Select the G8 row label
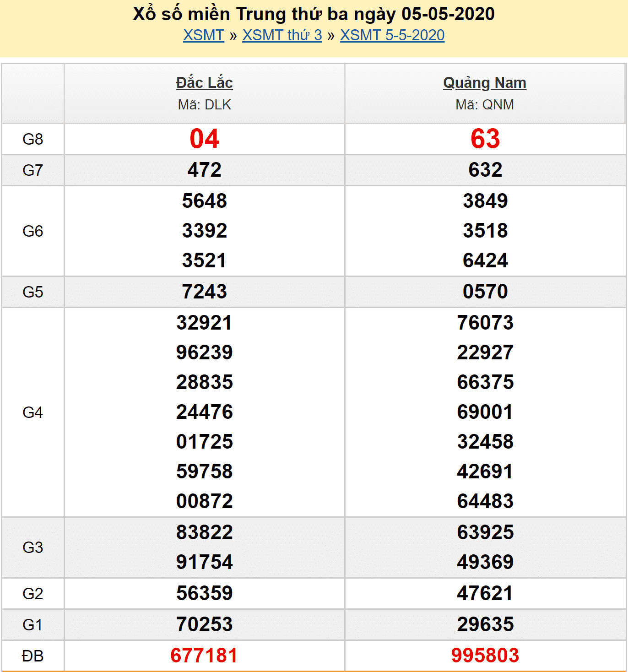Viewport: 628px width, 672px height. point(33,139)
